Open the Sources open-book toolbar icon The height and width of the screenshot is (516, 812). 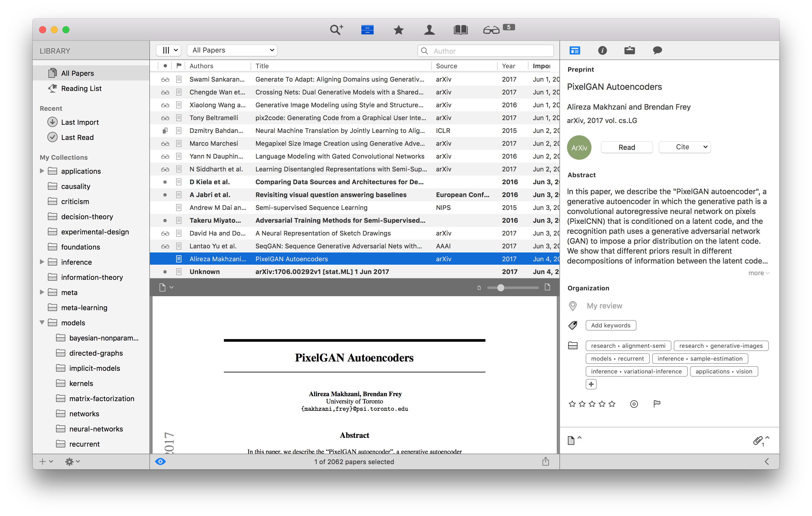tap(460, 30)
